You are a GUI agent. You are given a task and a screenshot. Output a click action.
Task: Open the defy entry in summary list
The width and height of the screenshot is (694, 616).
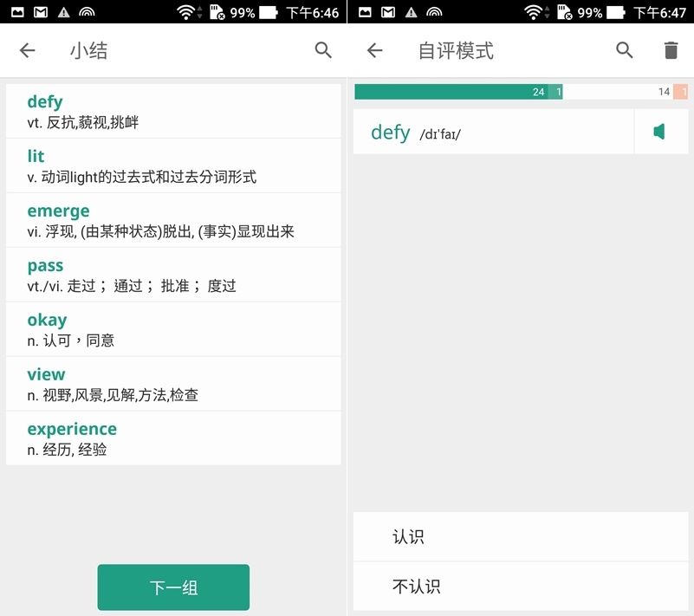173,111
